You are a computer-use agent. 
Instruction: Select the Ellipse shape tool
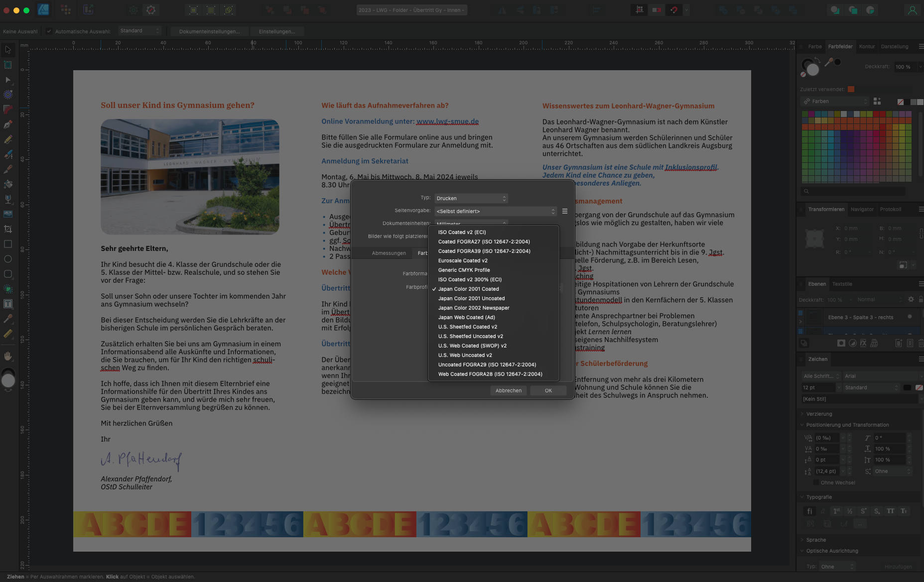point(8,259)
